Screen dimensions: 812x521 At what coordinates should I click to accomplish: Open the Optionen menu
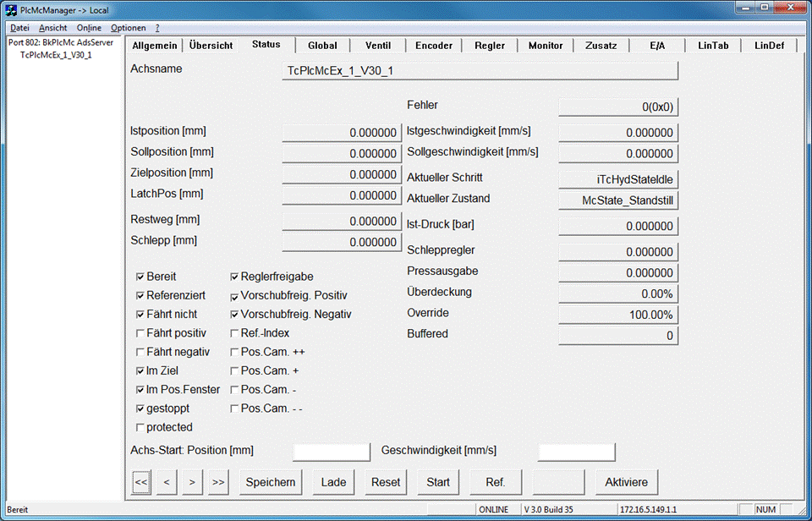(x=128, y=28)
